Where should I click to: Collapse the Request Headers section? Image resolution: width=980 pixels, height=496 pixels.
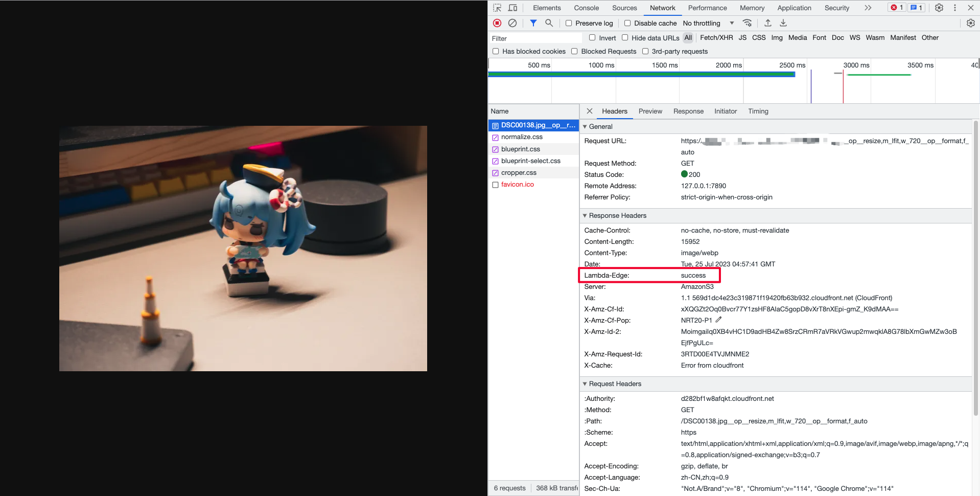(585, 384)
